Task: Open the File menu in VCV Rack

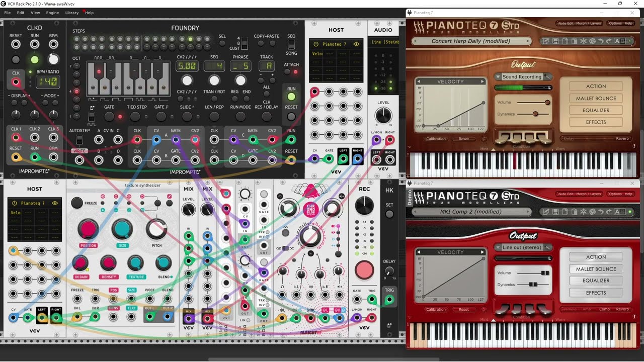Action: (8, 13)
